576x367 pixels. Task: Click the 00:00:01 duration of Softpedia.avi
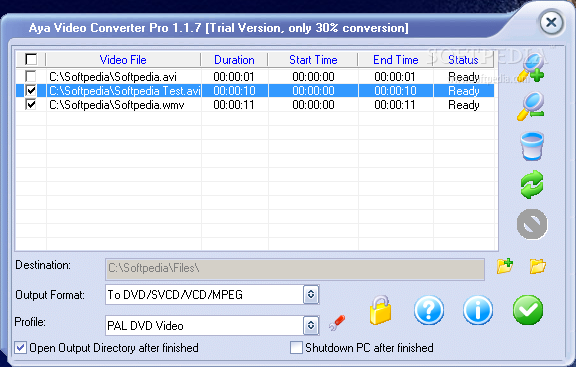(234, 77)
